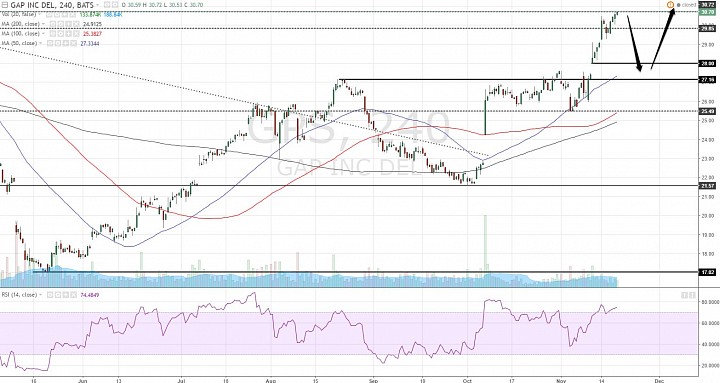Open format settings icon for MA (50, close)
720x383 pixels.
[58, 43]
